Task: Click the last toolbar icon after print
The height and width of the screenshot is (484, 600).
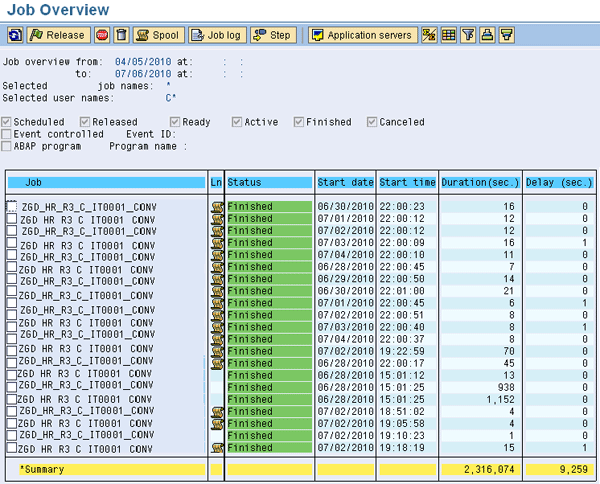Action: pyautogui.click(x=507, y=35)
